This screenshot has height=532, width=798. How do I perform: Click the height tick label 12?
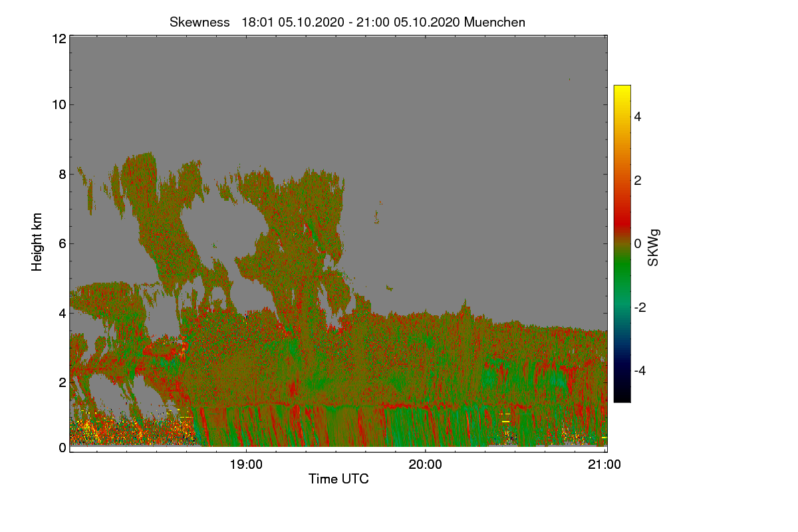point(58,39)
